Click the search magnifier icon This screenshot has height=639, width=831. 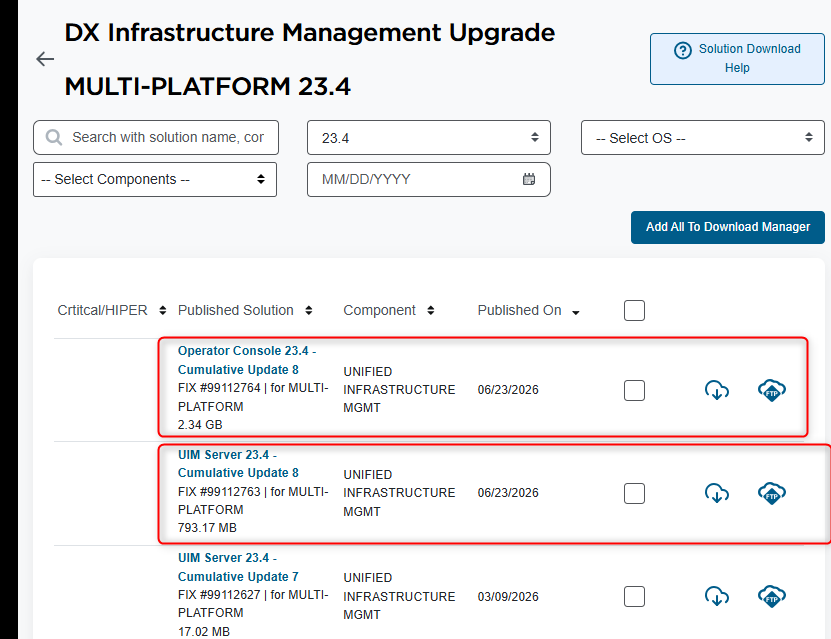pyautogui.click(x=54, y=138)
